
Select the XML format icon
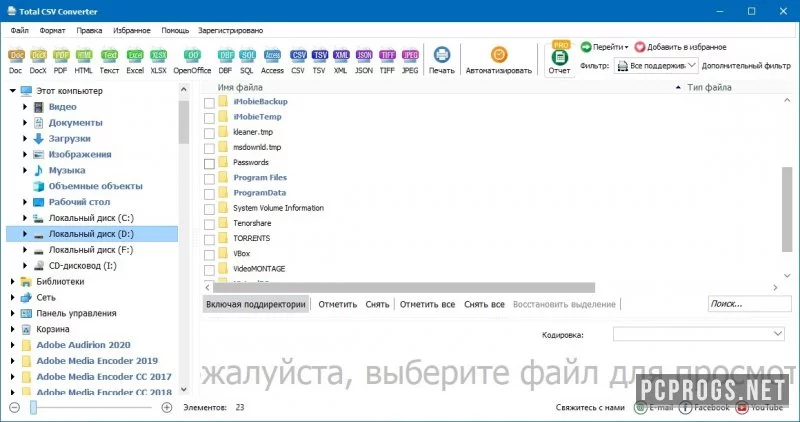pyautogui.click(x=341, y=61)
